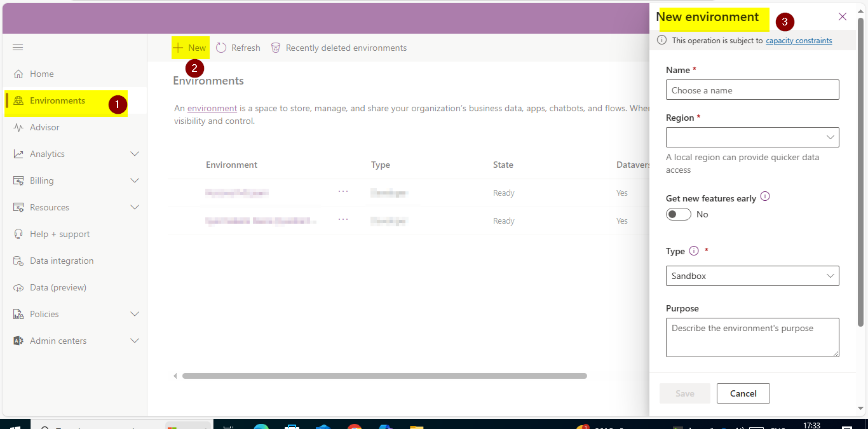Sort by the Type column header

coord(381,165)
